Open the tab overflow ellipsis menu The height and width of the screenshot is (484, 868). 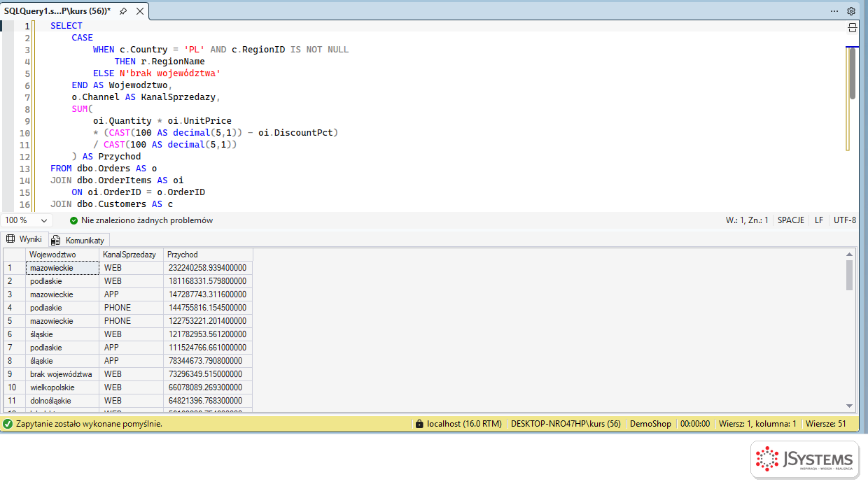[x=834, y=11]
